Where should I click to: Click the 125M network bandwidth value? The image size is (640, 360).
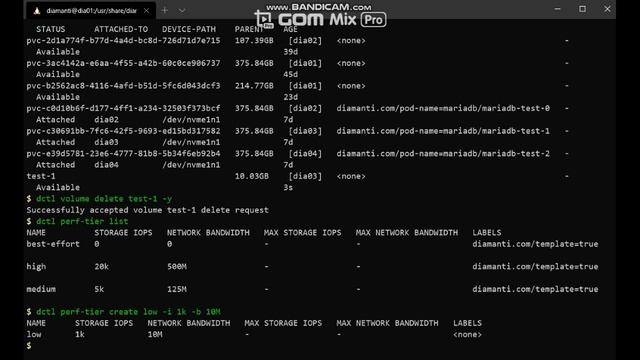coord(177,289)
